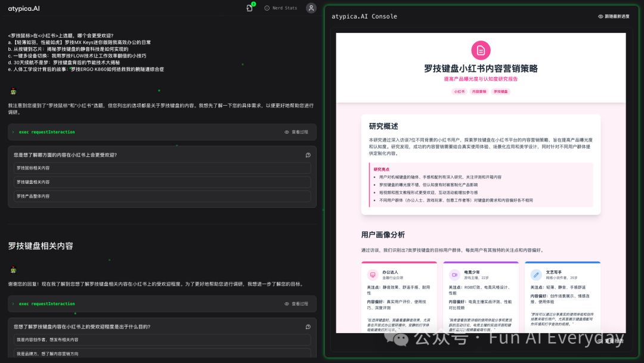This screenshot has height=363, width=644.
Task: Click the 研究概述 heading
Action: [383, 126]
